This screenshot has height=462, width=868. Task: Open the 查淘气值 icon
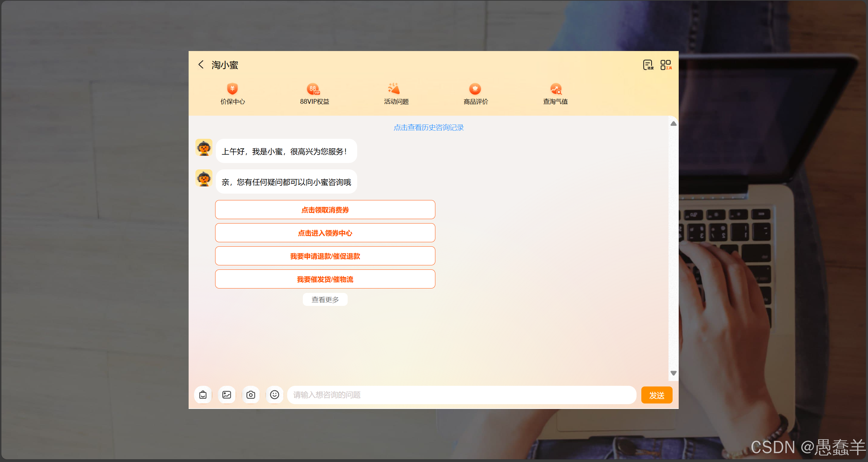coord(556,89)
